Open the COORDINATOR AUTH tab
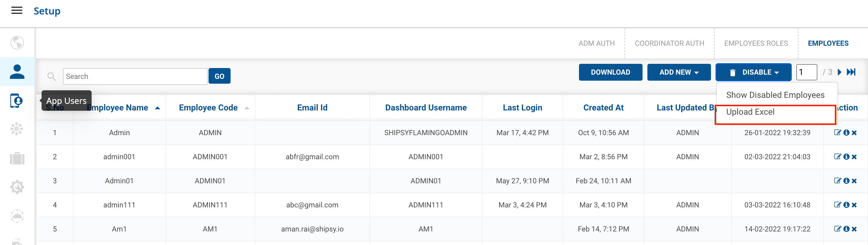Image resolution: width=868 pixels, height=245 pixels. (669, 43)
